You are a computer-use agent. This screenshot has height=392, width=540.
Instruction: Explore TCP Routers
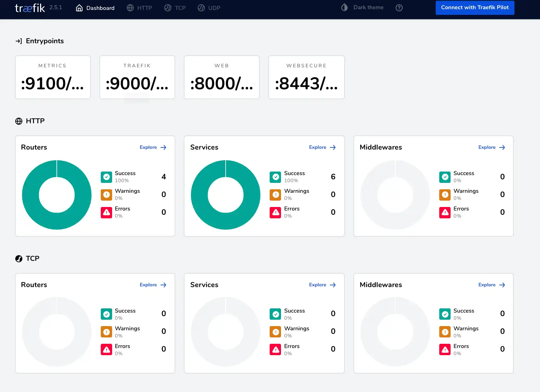(153, 285)
